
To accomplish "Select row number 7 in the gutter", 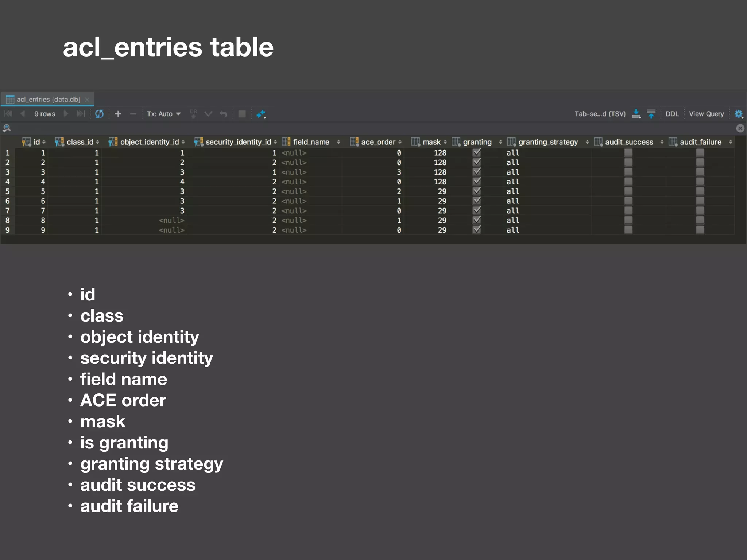I will [7, 211].
